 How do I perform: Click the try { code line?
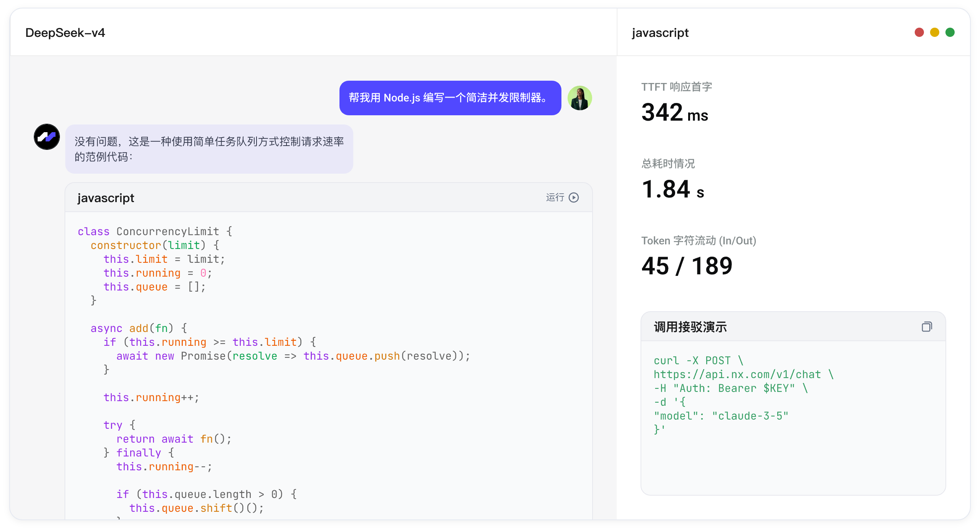[119, 425]
